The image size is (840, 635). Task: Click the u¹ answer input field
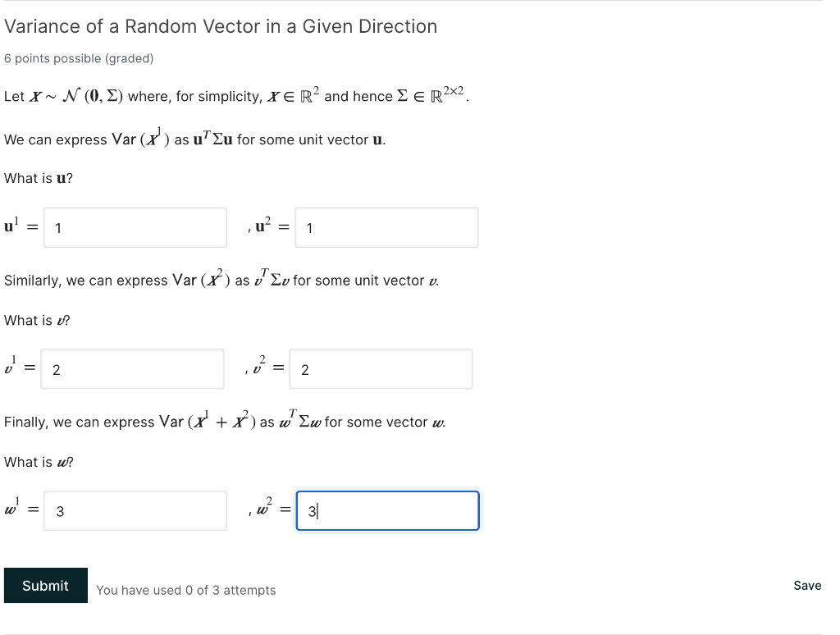tap(135, 227)
